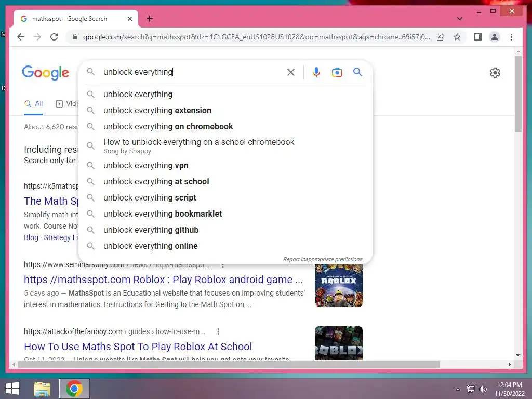Clear the search box with X
532x399 pixels.
coord(291,72)
